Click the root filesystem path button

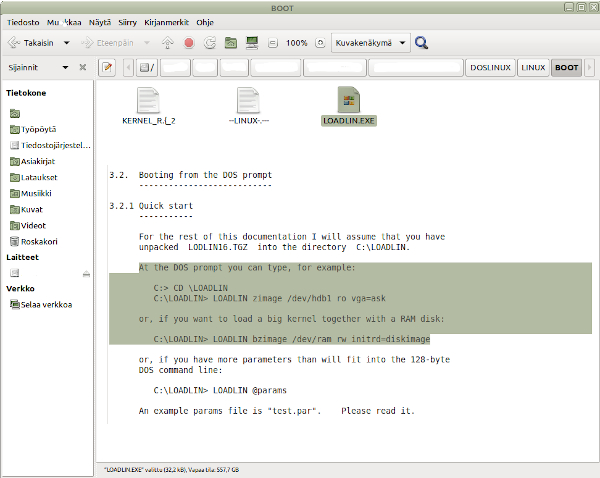click(147, 68)
